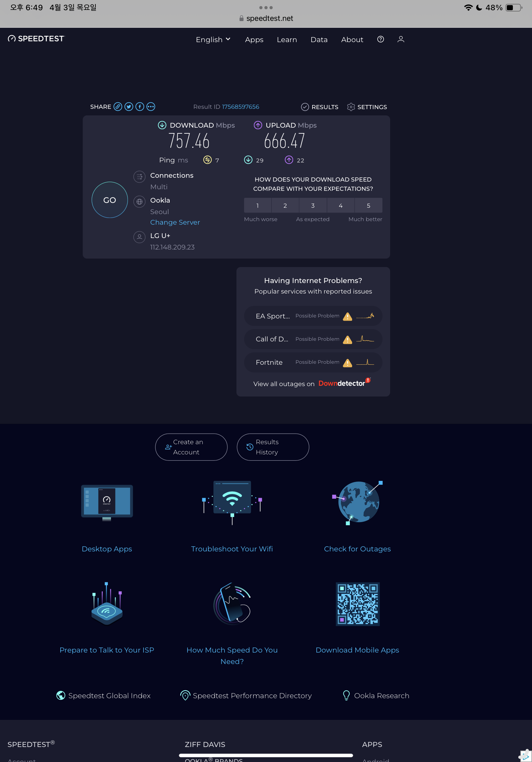532x762 pixels.
Task: Rate download speed 4
Action: [x=341, y=205]
